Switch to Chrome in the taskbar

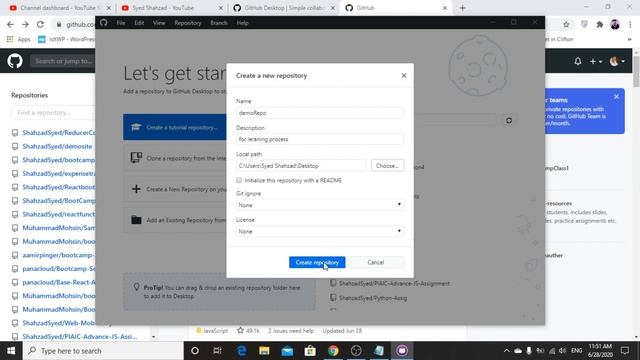click(x=333, y=351)
